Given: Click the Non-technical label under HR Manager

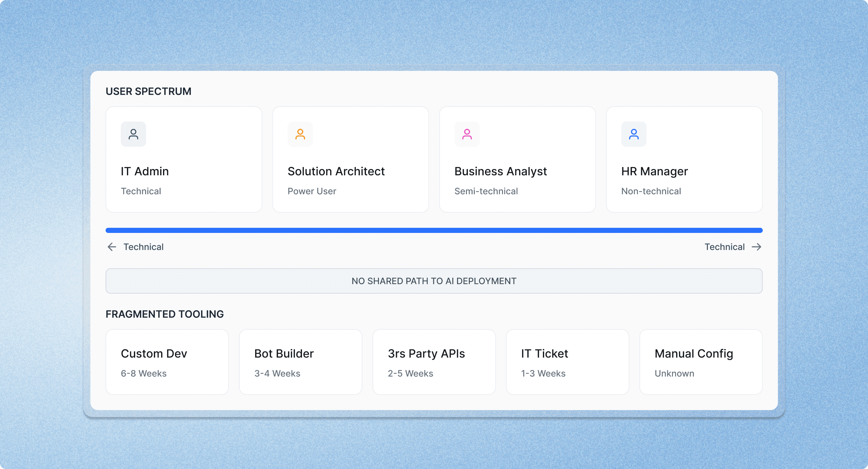Looking at the screenshot, I should coord(651,191).
